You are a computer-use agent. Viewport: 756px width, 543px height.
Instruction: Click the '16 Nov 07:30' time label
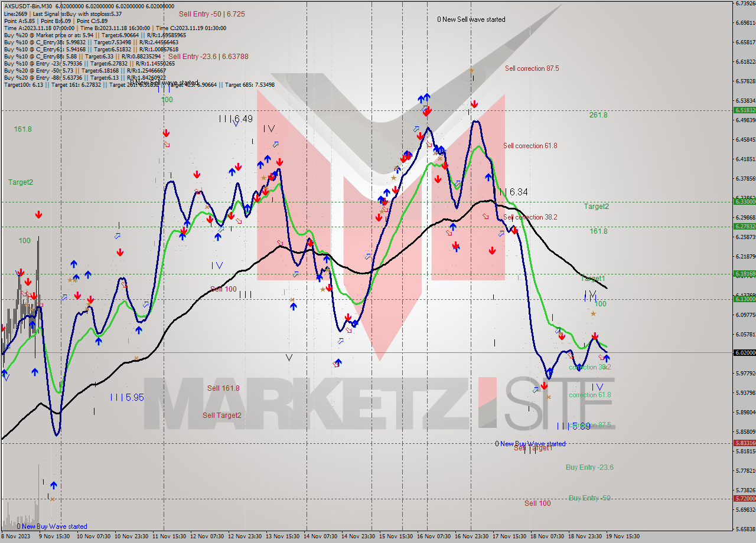[434, 537]
